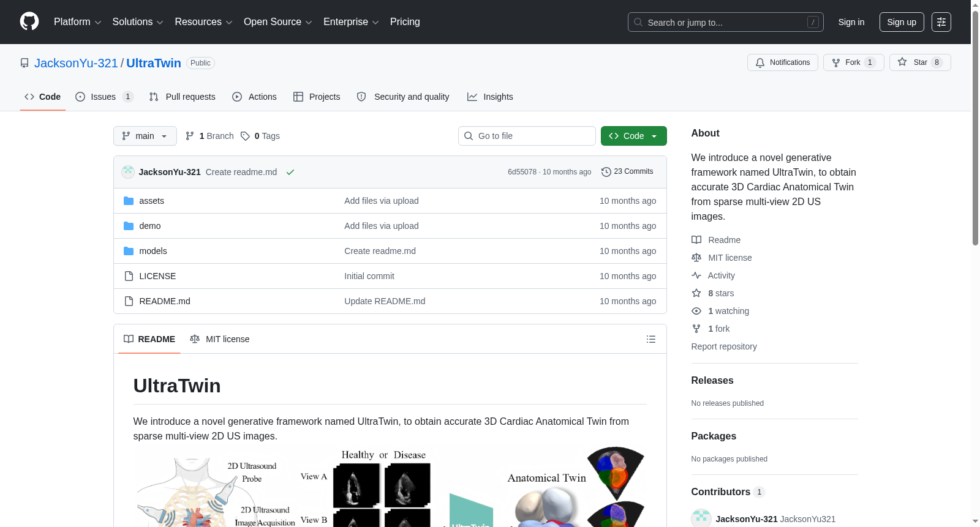The width and height of the screenshot is (980, 527).
Task: Focus the Search or jump to field
Action: (x=725, y=22)
